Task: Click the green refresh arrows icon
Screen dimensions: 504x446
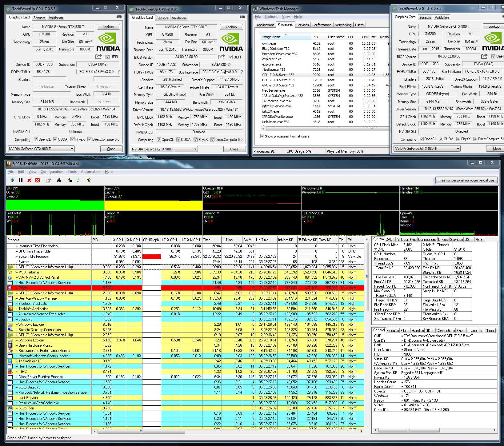Action: [78, 180]
